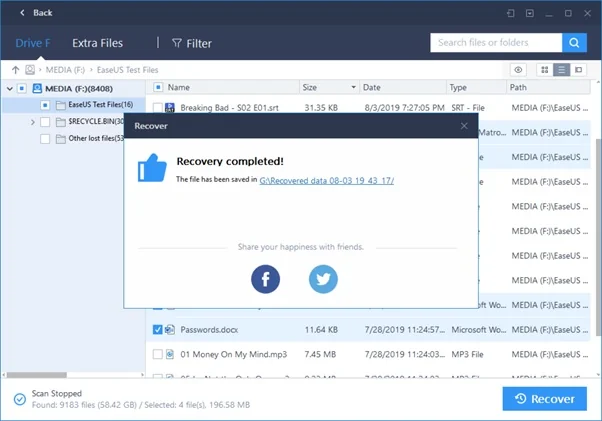Switch to list view
The width and height of the screenshot is (602, 421).
562,70
